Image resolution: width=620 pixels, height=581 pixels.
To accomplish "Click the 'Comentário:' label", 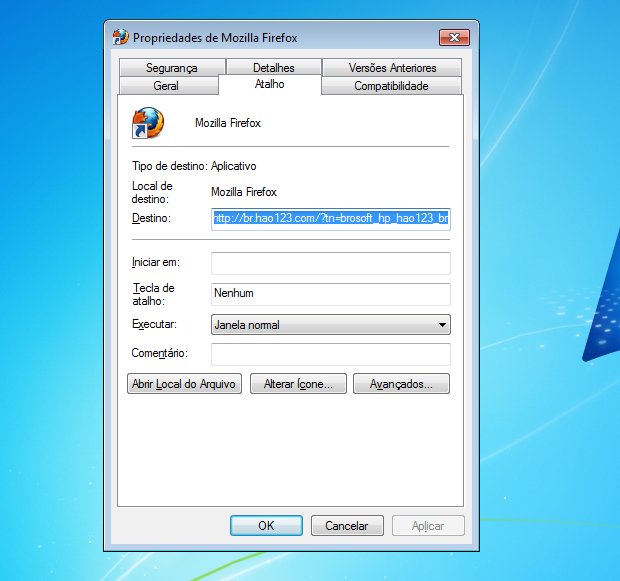I will (x=160, y=353).
